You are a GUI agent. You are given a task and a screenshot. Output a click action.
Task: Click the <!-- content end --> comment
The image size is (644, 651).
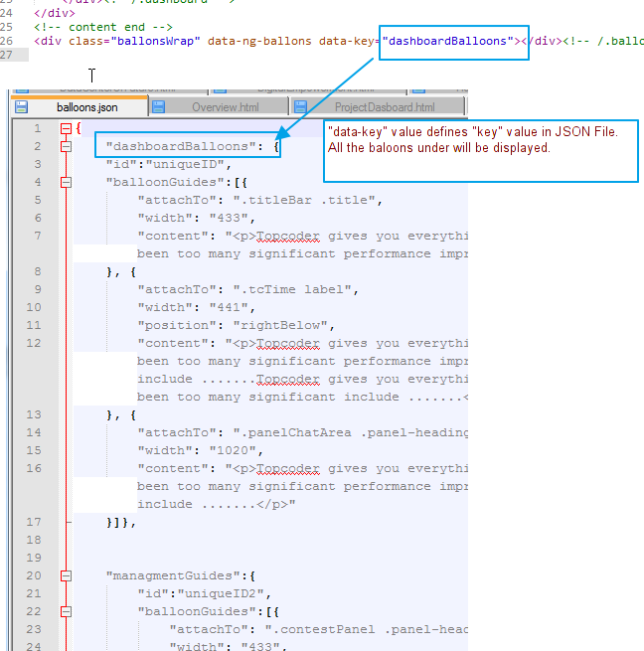(x=103, y=28)
